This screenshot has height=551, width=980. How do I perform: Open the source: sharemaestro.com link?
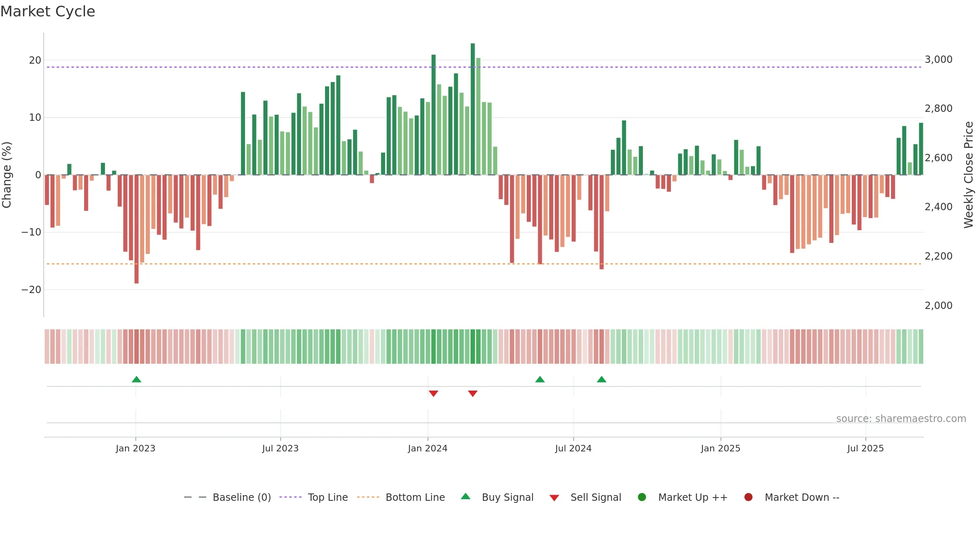click(x=901, y=418)
